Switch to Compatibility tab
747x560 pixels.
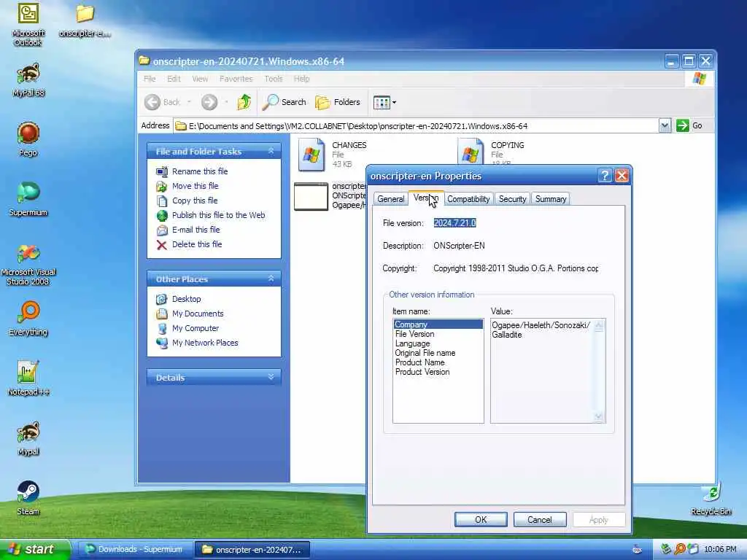click(468, 199)
